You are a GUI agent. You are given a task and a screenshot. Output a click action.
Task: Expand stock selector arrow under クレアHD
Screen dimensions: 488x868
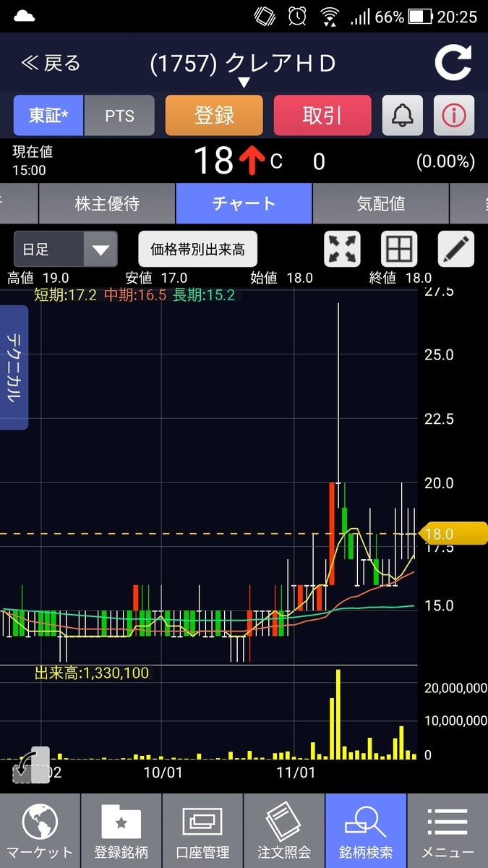(244, 83)
